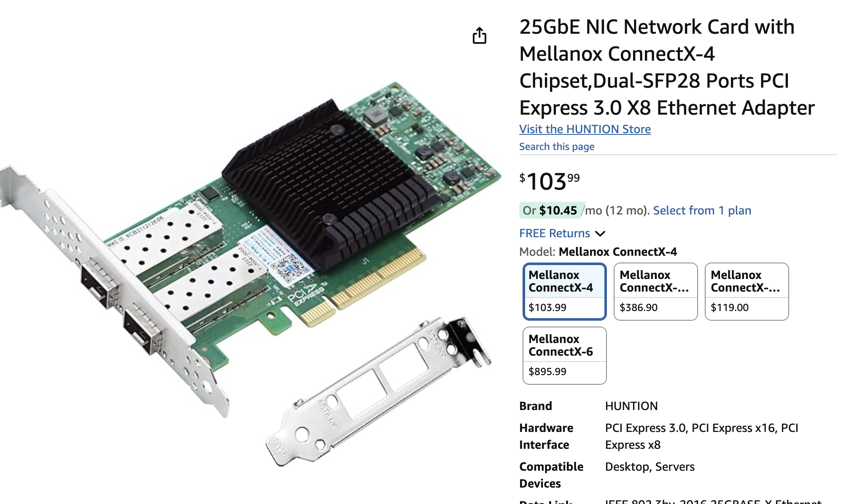Click the product title heading text
The width and height of the screenshot is (841, 504).
667,67
